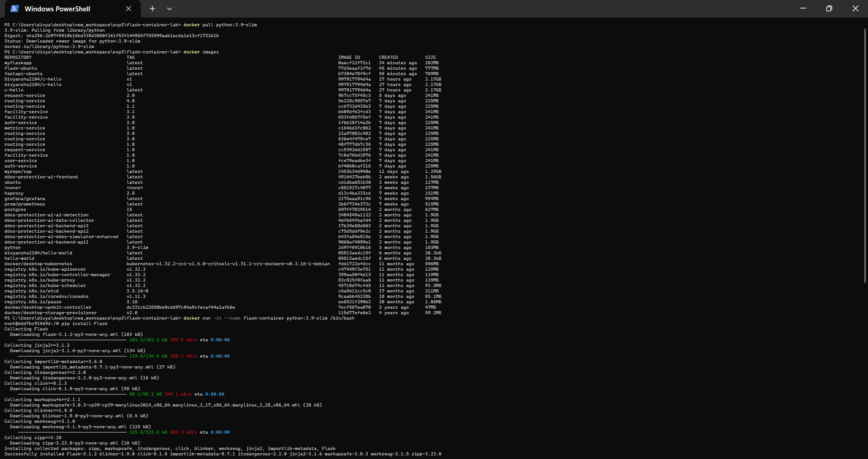Screen dimensions: 868x459
Task: Open a new terminal tab
Action: [x=152, y=9]
